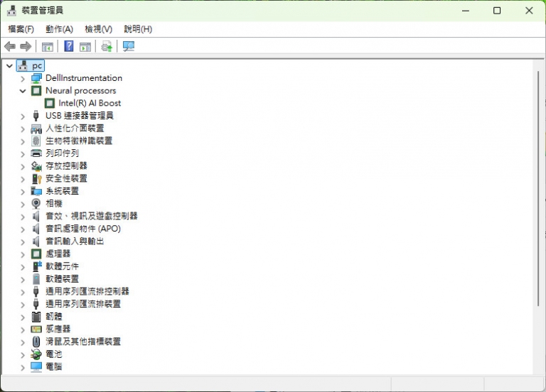Select the 系統裝置 folder icon
Viewport: 546px width, 392px height.
36,191
